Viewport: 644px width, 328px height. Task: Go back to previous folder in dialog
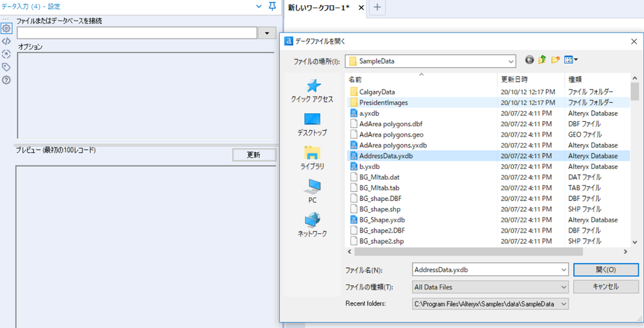(x=529, y=61)
